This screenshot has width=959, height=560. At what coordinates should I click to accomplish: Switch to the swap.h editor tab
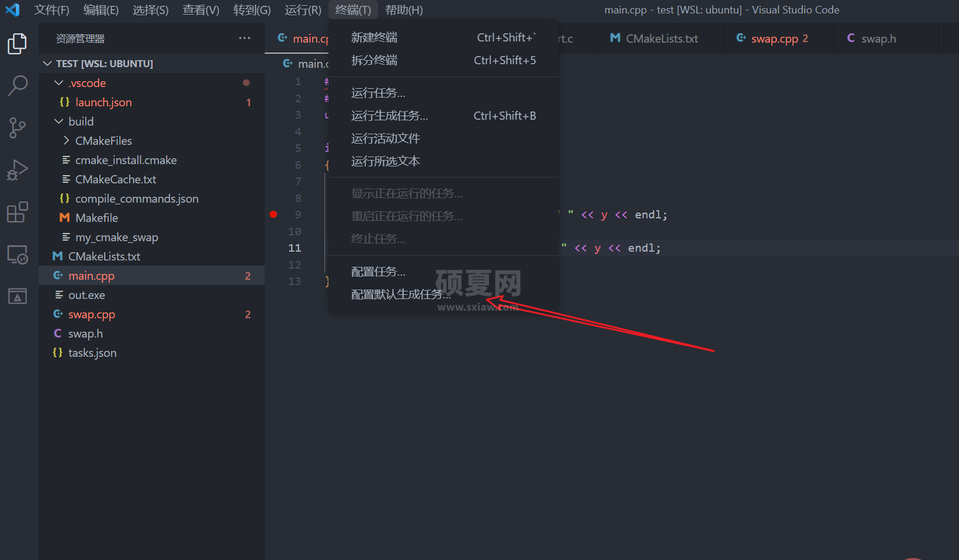(886, 38)
